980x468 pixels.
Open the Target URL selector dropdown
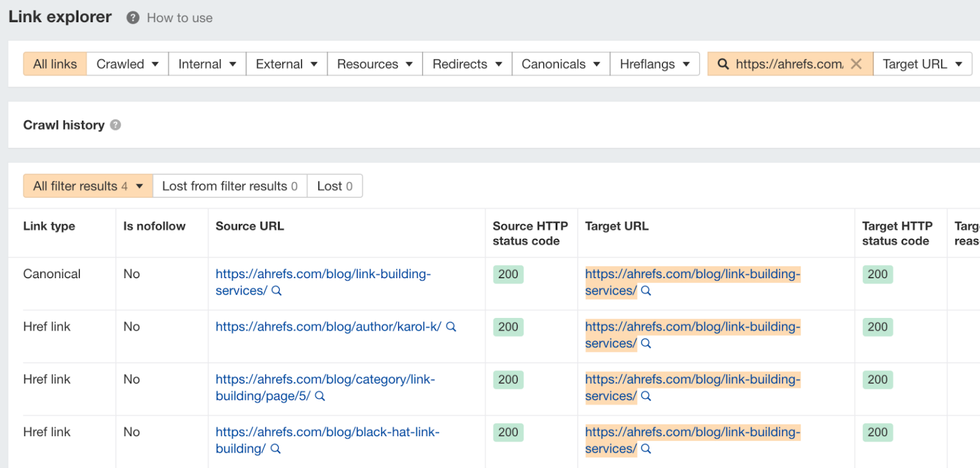pos(922,64)
